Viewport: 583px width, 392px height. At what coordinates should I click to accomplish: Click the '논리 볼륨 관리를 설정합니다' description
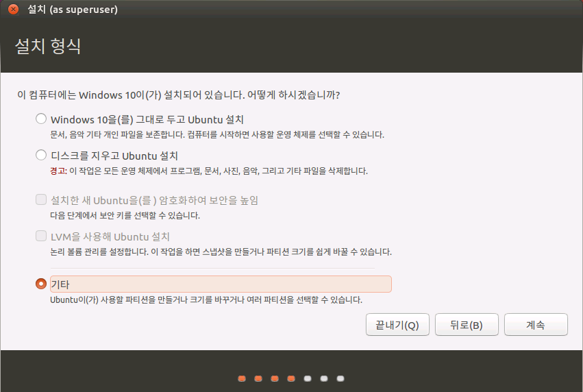point(221,252)
